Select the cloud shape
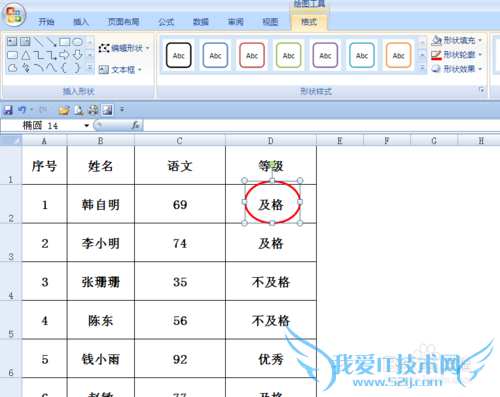This screenshot has width=500, height=397. [12, 68]
